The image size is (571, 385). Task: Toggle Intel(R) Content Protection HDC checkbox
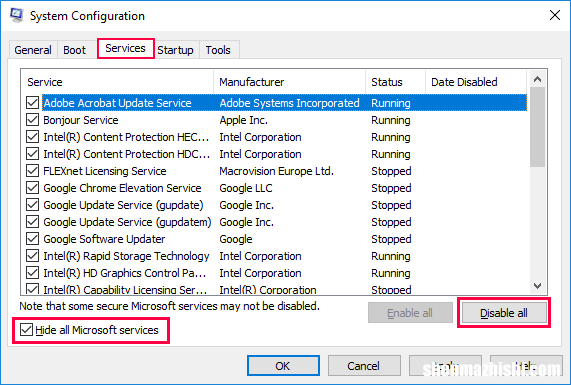coord(32,154)
